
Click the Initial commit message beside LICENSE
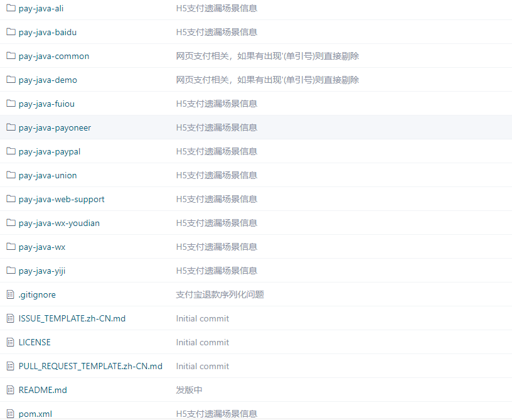pyautogui.click(x=202, y=342)
